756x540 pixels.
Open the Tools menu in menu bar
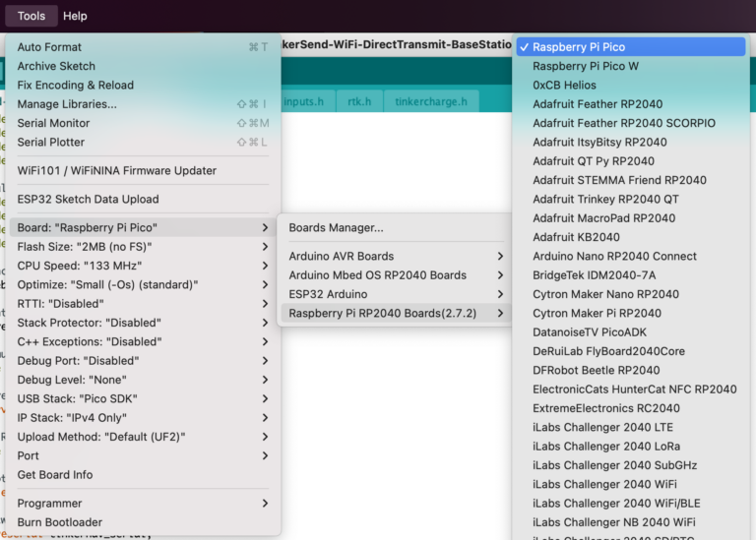click(x=31, y=16)
